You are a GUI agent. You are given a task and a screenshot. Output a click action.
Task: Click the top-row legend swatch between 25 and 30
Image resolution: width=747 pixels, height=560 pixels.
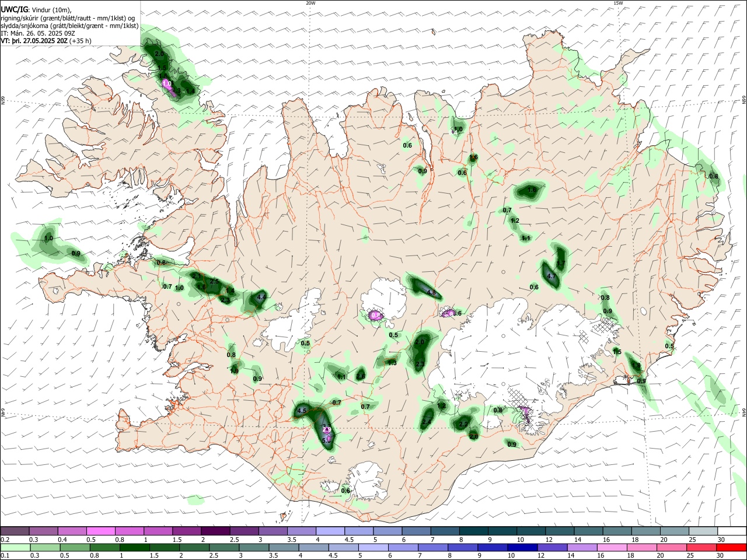click(x=702, y=531)
